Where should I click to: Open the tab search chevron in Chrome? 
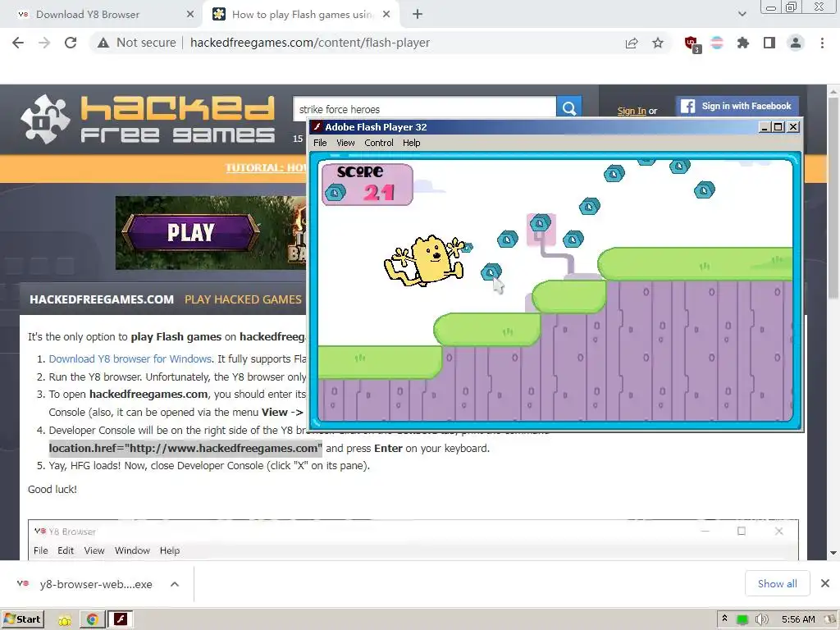pyautogui.click(x=742, y=14)
